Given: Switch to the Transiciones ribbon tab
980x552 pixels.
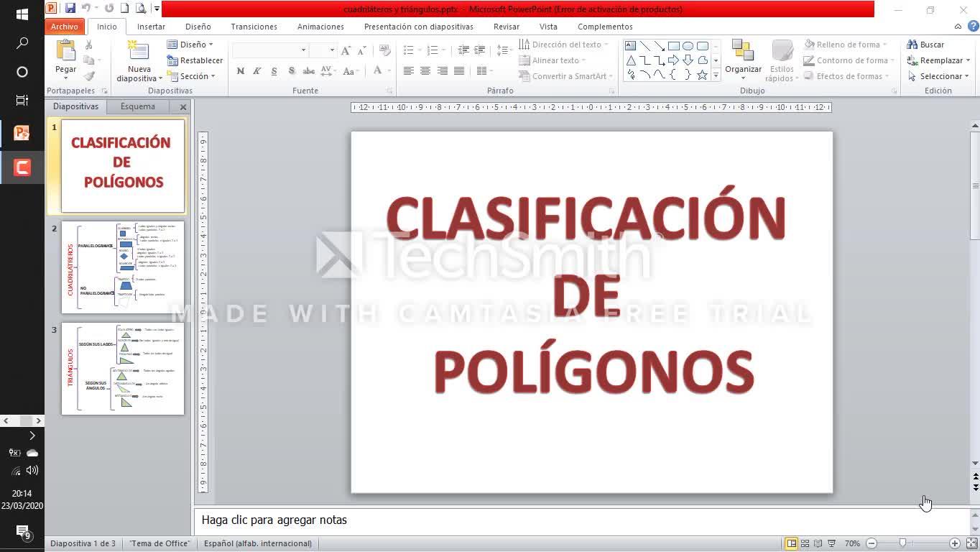Looking at the screenshot, I should click(x=254, y=27).
